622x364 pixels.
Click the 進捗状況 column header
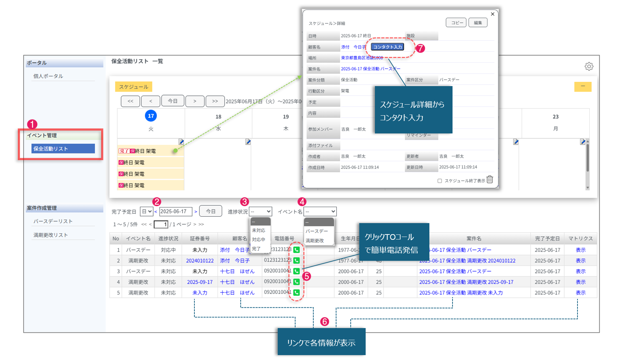click(168, 238)
